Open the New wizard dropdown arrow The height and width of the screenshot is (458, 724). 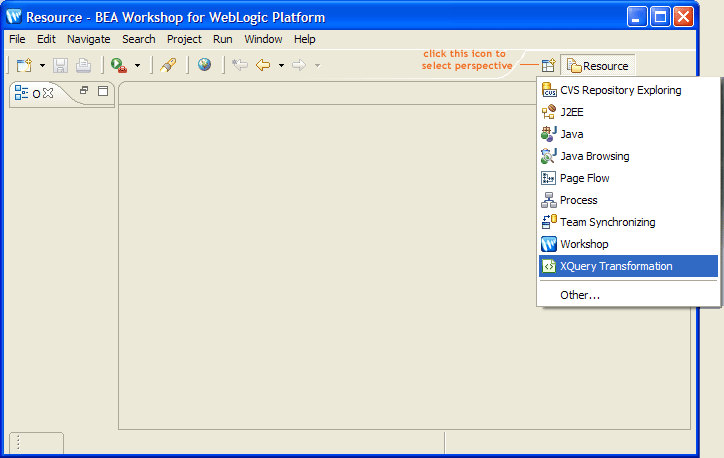click(x=42, y=66)
